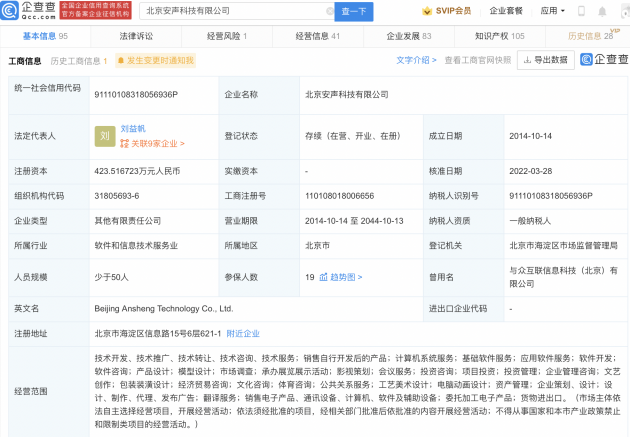Click company name 北京安声科技有限公司 cell
Screen dimensions: 630x437
[x=347, y=95]
